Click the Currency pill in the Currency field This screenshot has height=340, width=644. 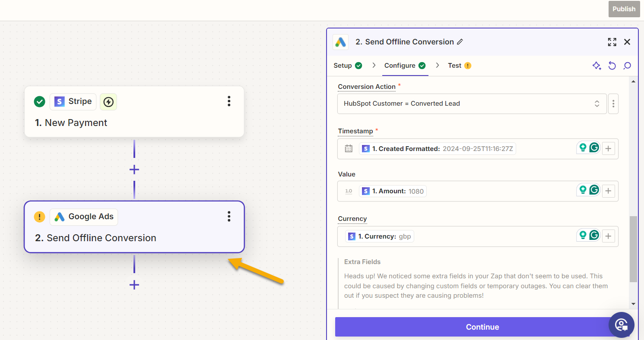[x=380, y=236]
